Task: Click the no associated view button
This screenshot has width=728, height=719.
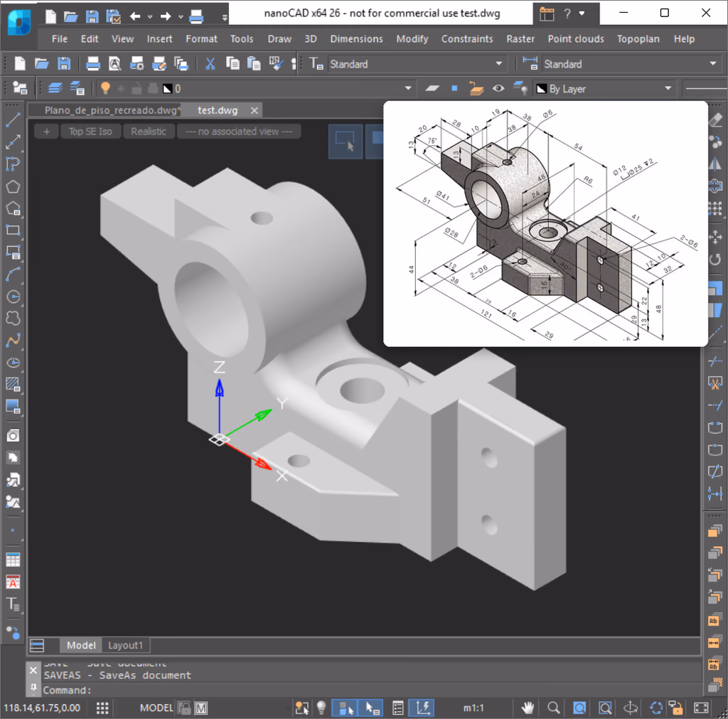Action: [x=239, y=132]
